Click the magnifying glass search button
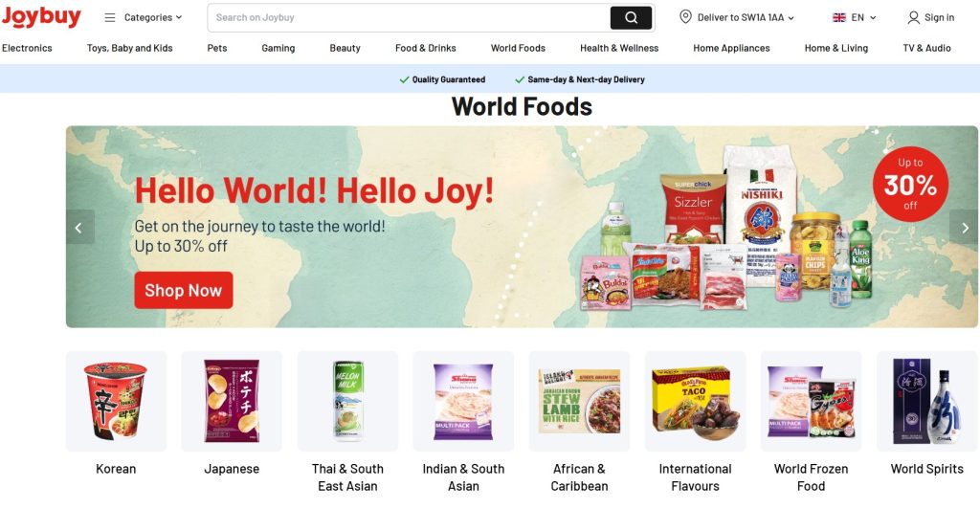 coord(632,17)
